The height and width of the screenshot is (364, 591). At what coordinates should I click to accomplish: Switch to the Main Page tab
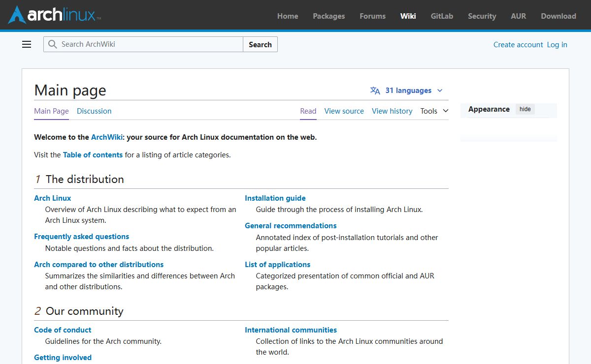click(51, 111)
